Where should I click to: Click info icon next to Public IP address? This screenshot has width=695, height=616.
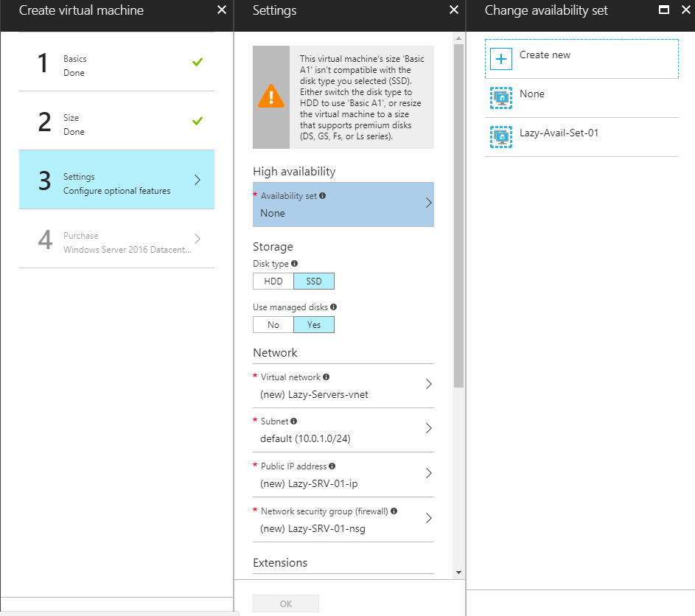pos(332,466)
